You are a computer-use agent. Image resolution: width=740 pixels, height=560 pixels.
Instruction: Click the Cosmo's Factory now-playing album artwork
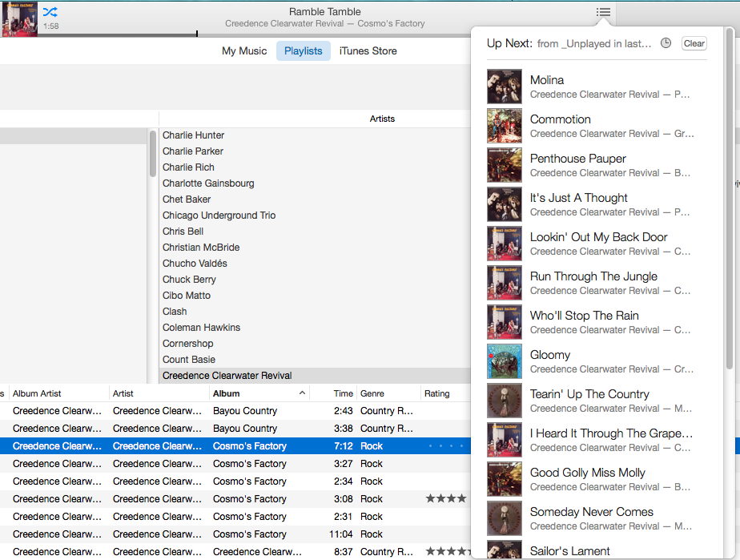(x=20, y=18)
